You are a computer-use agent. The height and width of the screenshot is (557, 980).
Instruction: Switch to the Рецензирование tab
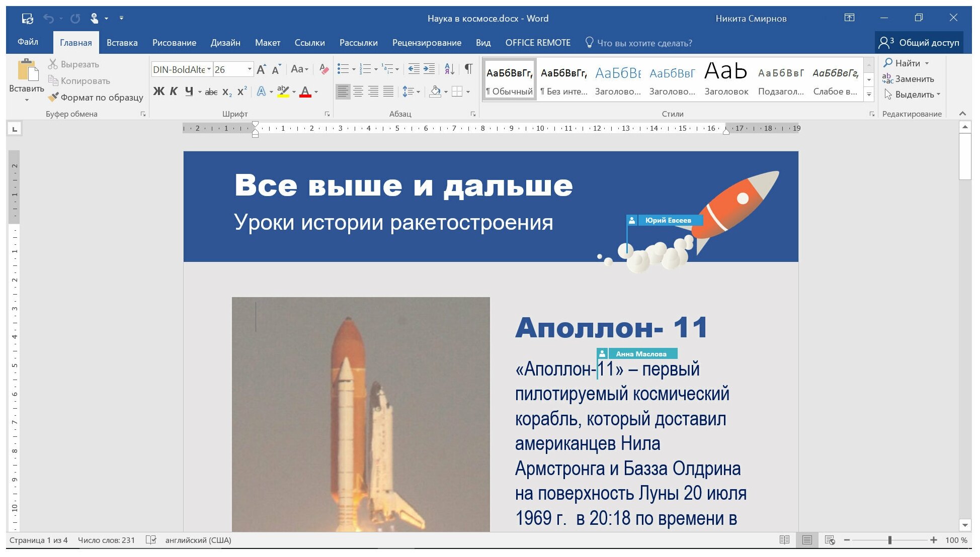426,43
